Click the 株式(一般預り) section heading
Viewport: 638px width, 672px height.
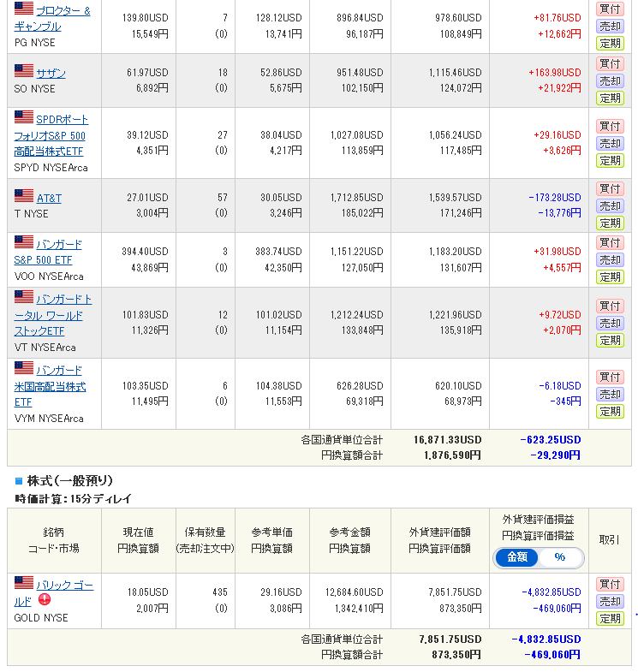69,481
